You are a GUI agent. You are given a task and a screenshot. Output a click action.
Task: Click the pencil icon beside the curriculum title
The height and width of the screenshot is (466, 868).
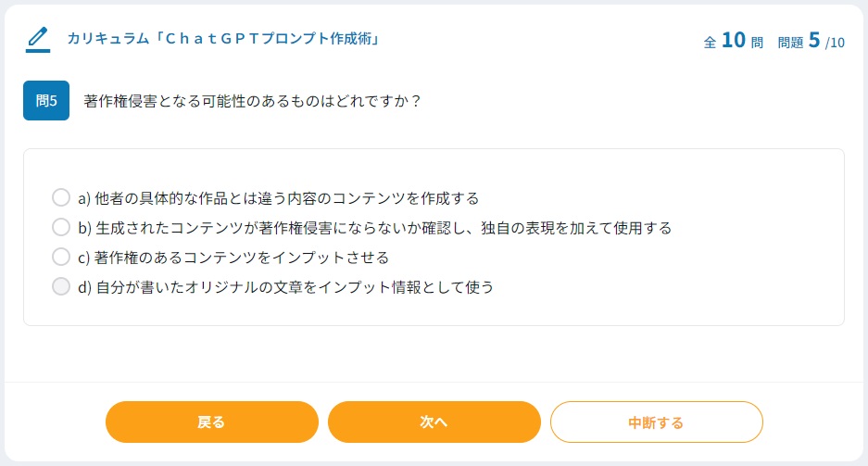(x=37, y=39)
